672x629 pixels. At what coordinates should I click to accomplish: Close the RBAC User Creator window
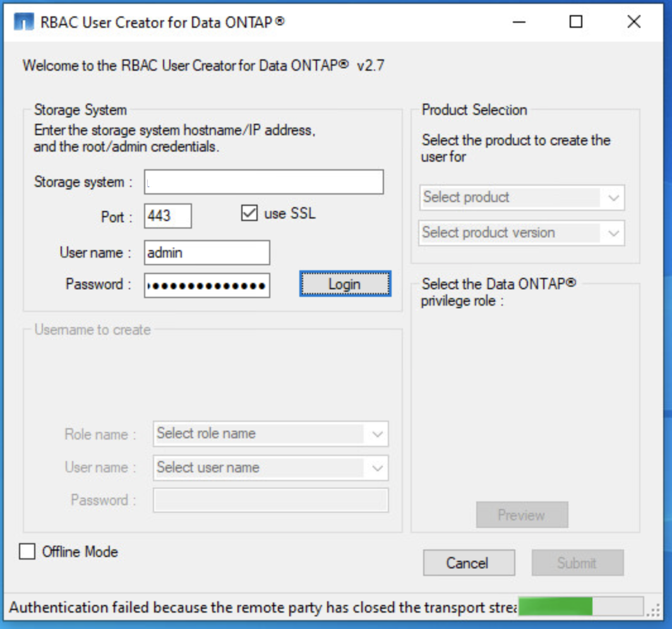pyautogui.click(x=634, y=21)
